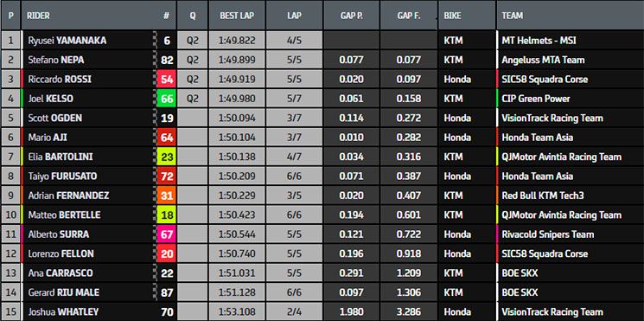This screenshot has height=321, width=644.
Task: Click Adrian Fernandez's orange number 31 badge
Action: point(166,196)
